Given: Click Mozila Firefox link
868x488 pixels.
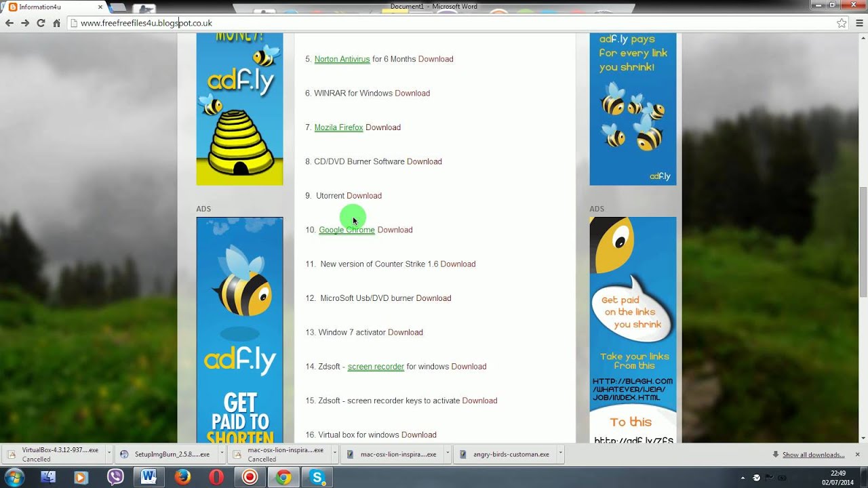Looking at the screenshot, I should tap(338, 127).
